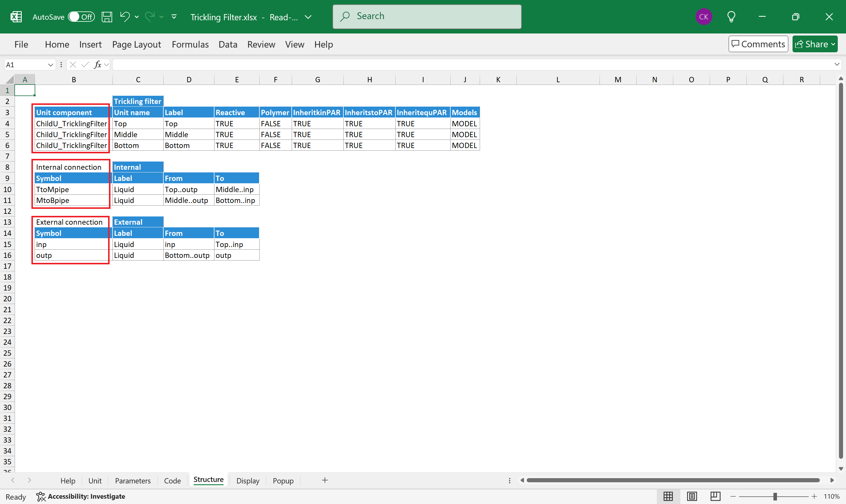Open the Home ribbon tab

(x=57, y=44)
